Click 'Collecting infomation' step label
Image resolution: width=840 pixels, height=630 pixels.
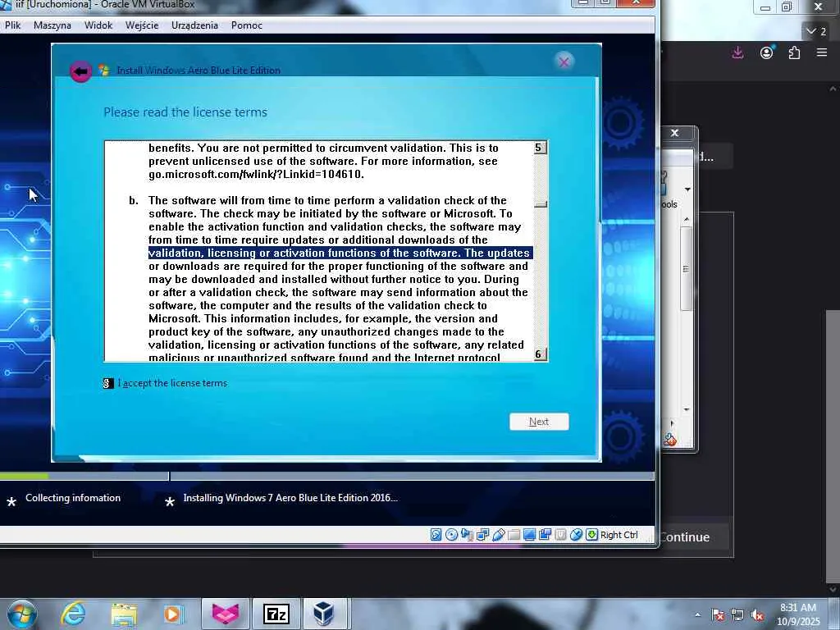click(x=73, y=498)
